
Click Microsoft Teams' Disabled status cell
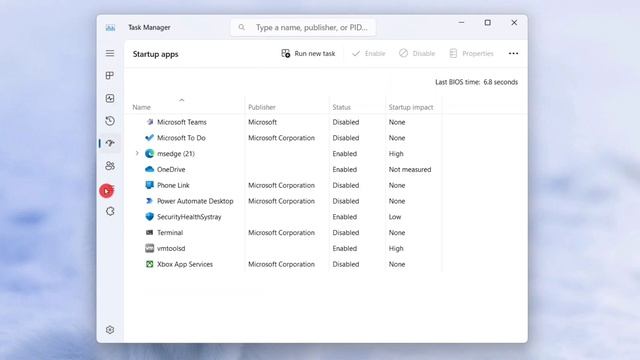346,122
